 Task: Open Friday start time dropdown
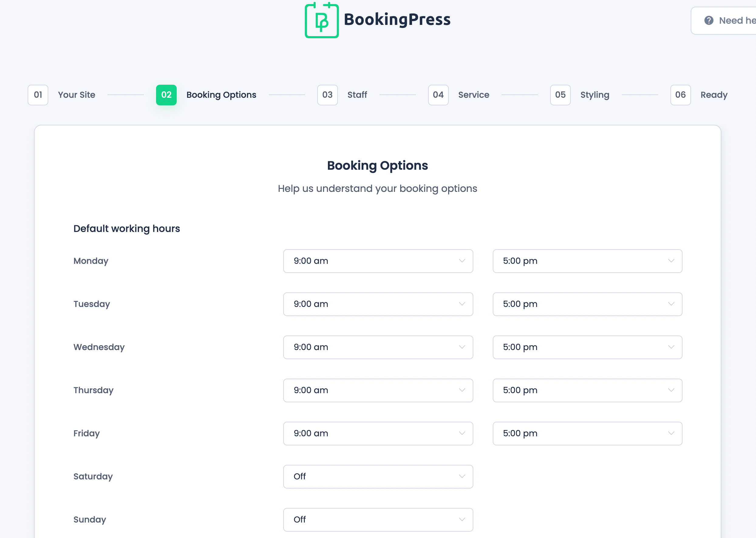pos(378,433)
